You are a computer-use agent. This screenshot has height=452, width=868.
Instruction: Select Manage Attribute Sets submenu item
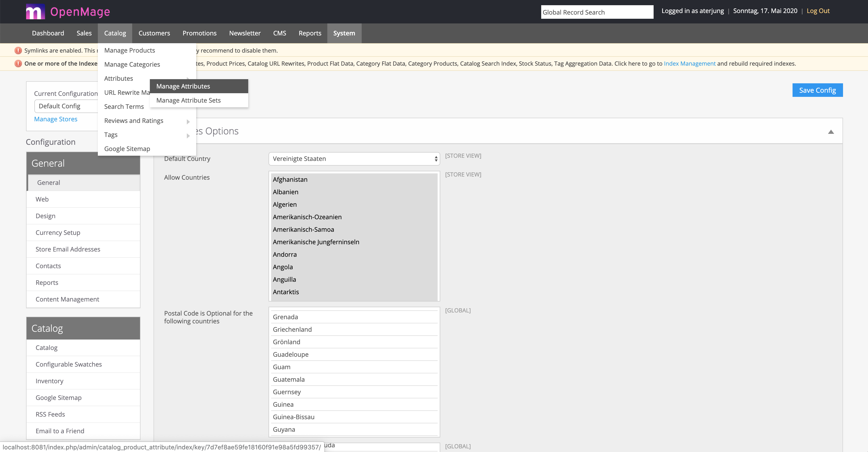coord(199,101)
